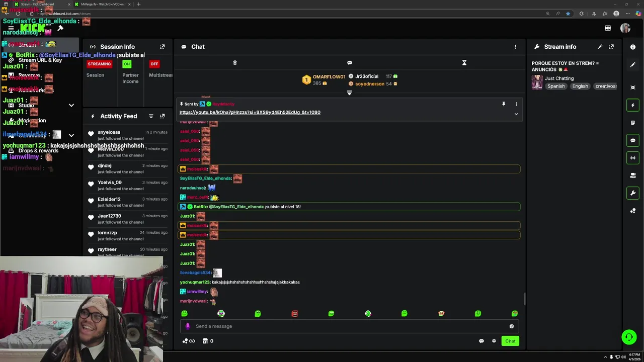Send the message with the green Chat button
This screenshot has width=644, height=362.
pos(510,341)
